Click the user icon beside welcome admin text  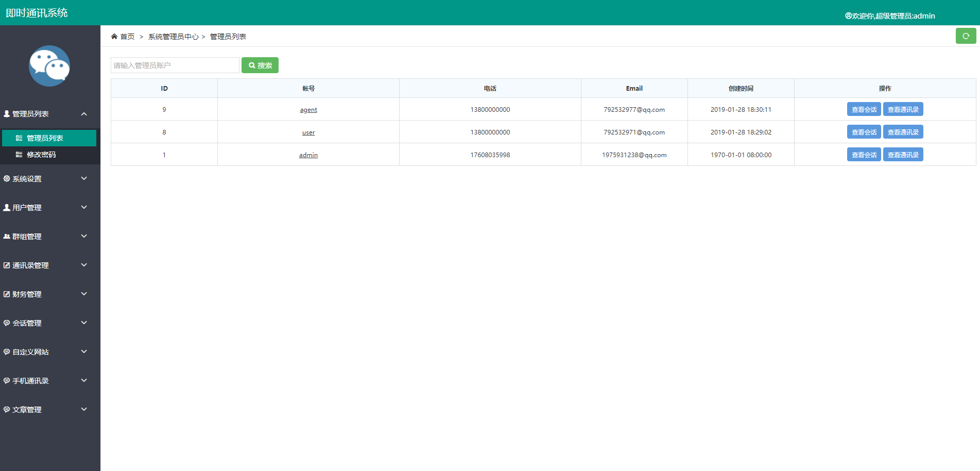(x=848, y=16)
